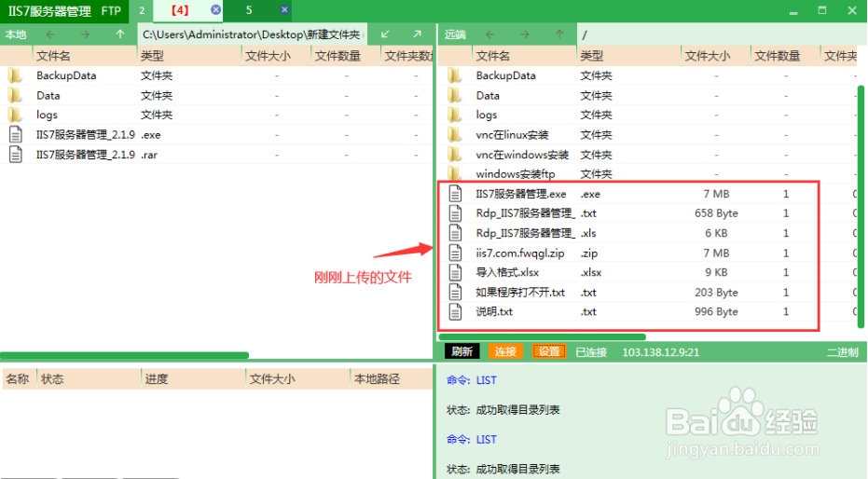This screenshot has height=479, width=868.
Task: Click transfer queue 本地路径 column header
Action: 392,379
